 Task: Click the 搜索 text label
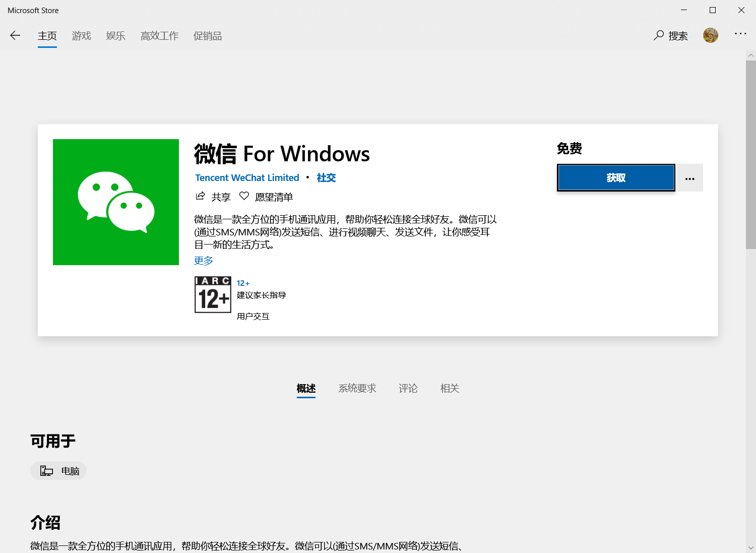coord(678,36)
